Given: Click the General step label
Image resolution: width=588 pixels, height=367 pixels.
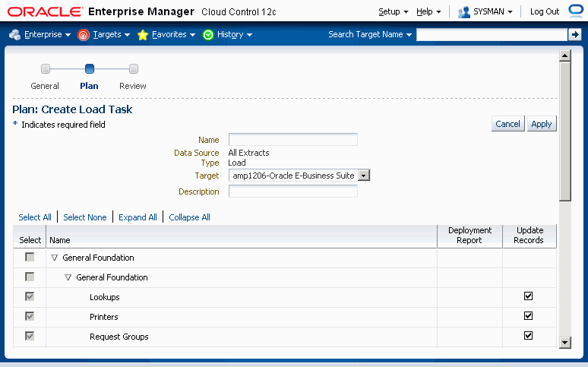Looking at the screenshot, I should tap(45, 86).
